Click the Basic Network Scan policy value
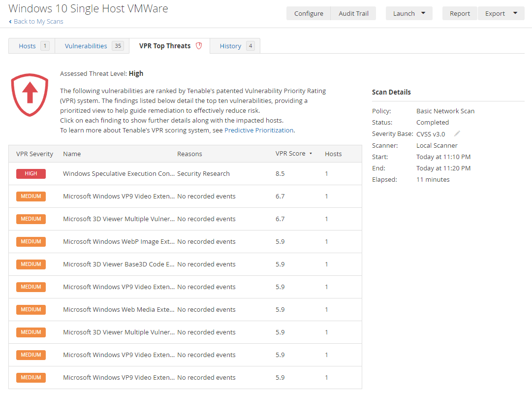 click(445, 111)
